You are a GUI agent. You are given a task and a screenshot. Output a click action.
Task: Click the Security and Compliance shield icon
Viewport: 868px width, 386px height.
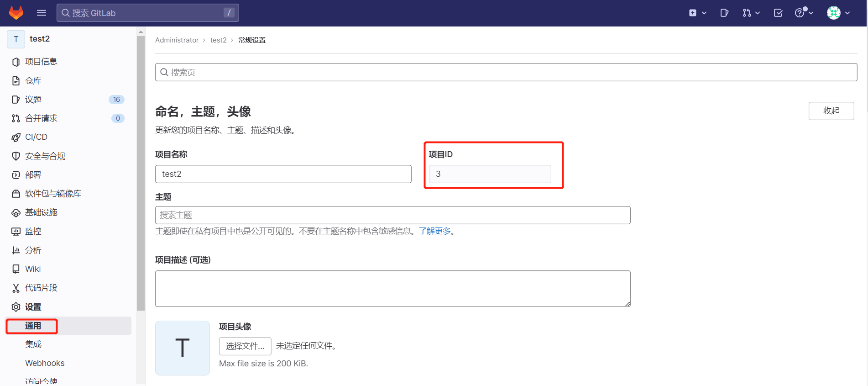click(x=16, y=156)
